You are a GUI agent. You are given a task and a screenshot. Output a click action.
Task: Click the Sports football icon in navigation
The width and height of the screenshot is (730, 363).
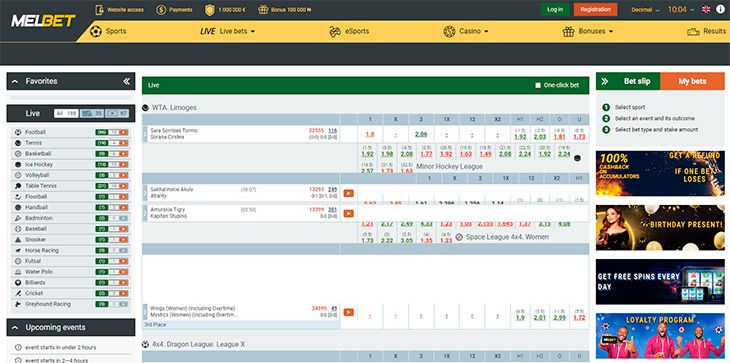[96, 31]
